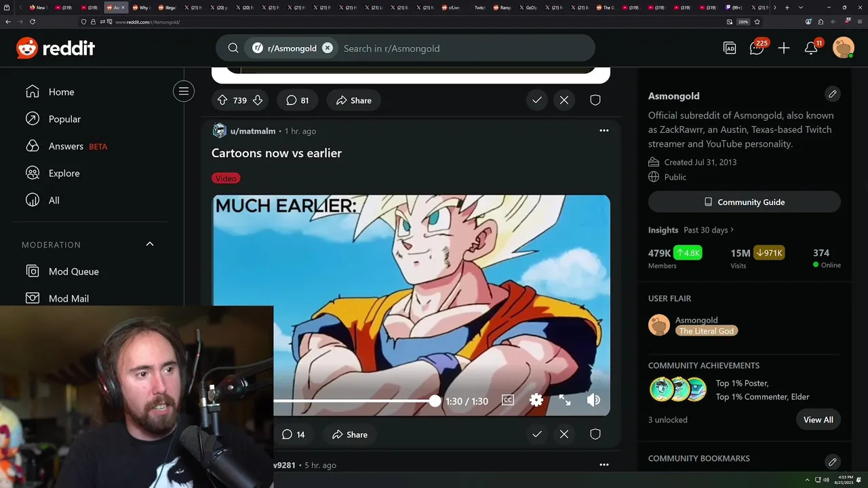Collapse the navigation sidebar hamburger button
Viewport: 868px width, 488px height.
(183, 91)
